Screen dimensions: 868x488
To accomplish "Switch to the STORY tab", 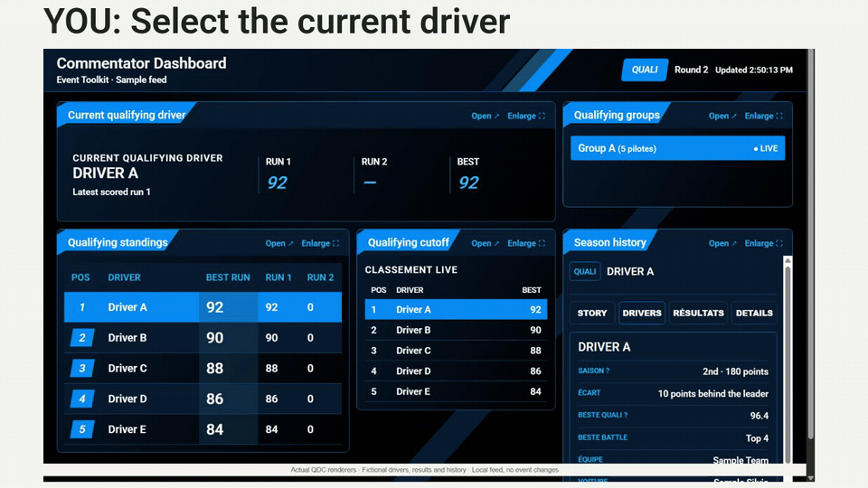I will tap(592, 314).
